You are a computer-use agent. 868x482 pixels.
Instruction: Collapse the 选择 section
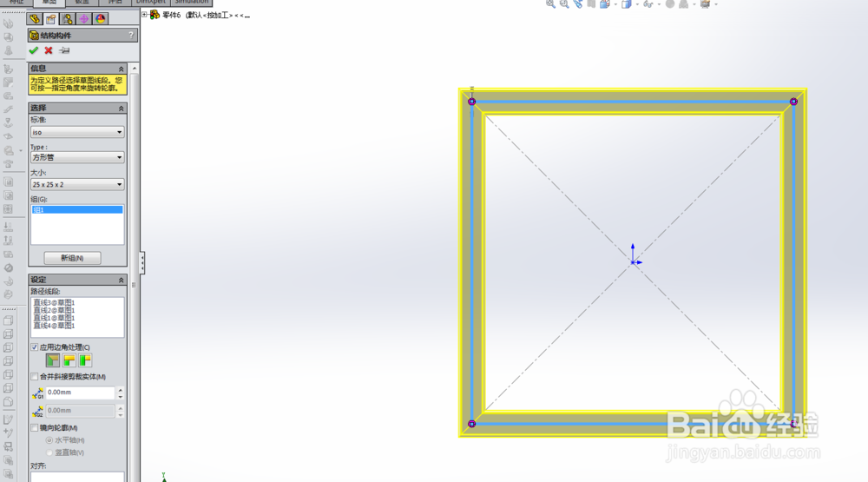[x=121, y=108]
